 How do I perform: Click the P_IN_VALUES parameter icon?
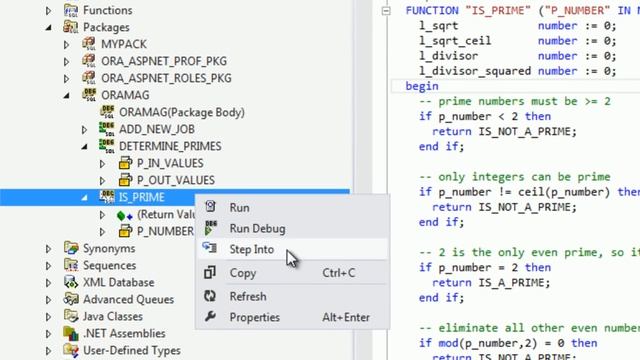click(x=125, y=163)
